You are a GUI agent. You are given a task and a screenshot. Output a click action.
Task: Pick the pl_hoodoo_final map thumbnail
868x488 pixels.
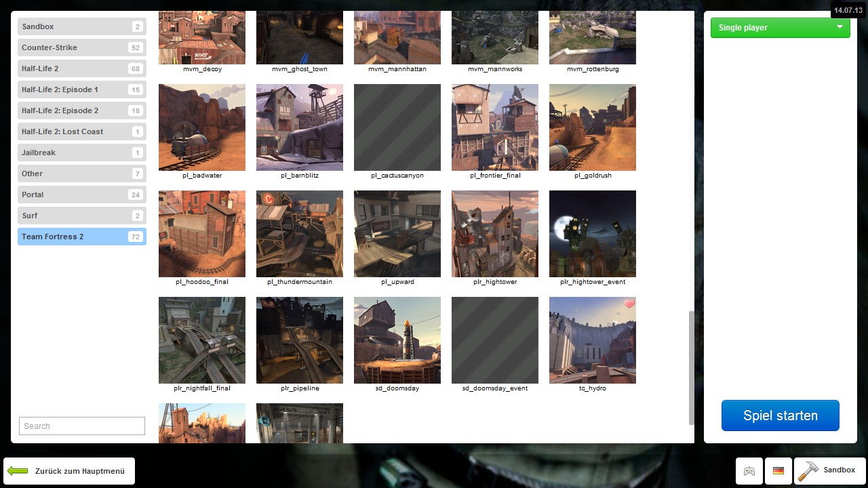point(202,234)
